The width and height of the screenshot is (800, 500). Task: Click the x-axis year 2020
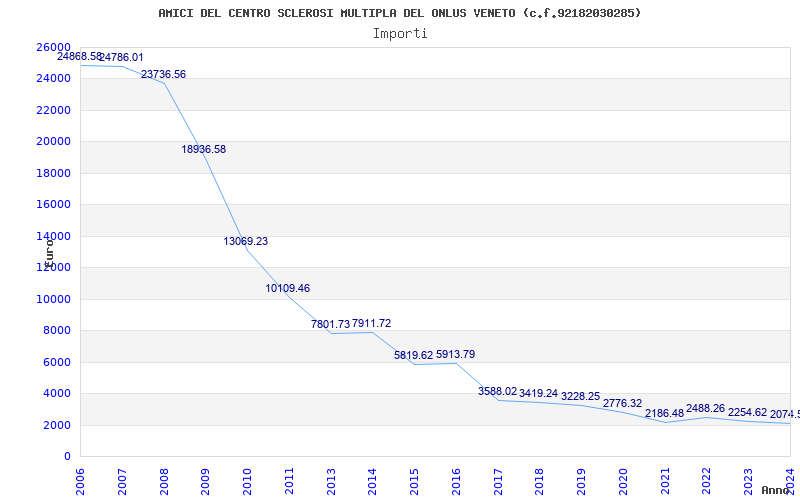(623, 482)
